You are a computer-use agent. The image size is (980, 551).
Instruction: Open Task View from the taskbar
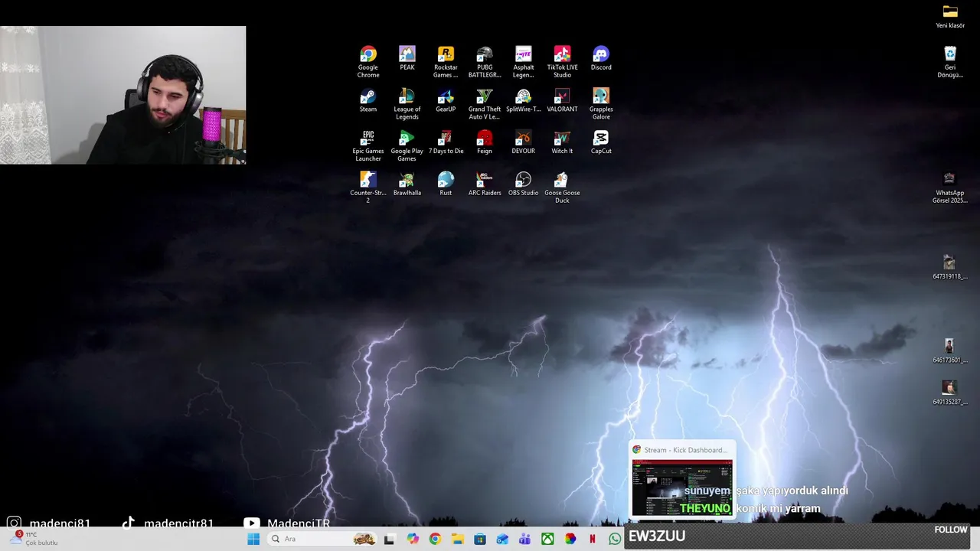[389, 539]
